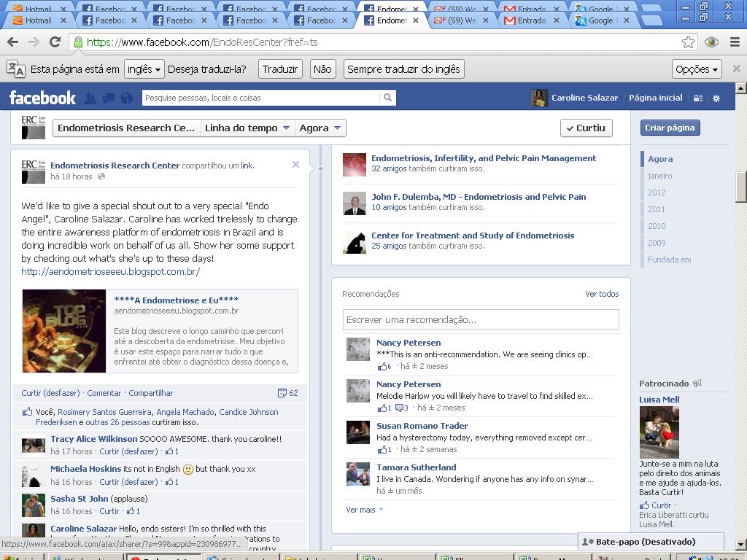This screenshot has width=747, height=560.
Task: Click the sponsored megaphone icon
Action: 697,383
